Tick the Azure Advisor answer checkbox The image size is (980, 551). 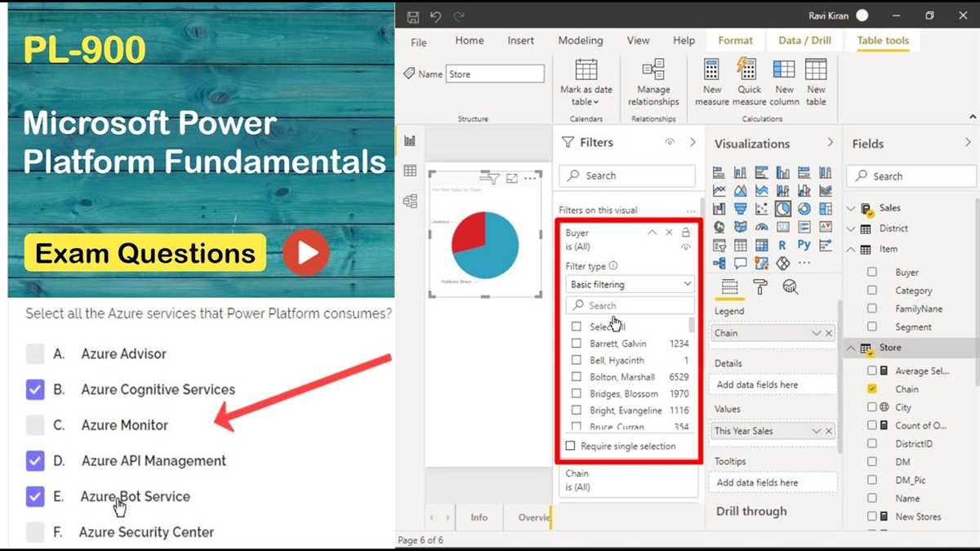point(34,353)
